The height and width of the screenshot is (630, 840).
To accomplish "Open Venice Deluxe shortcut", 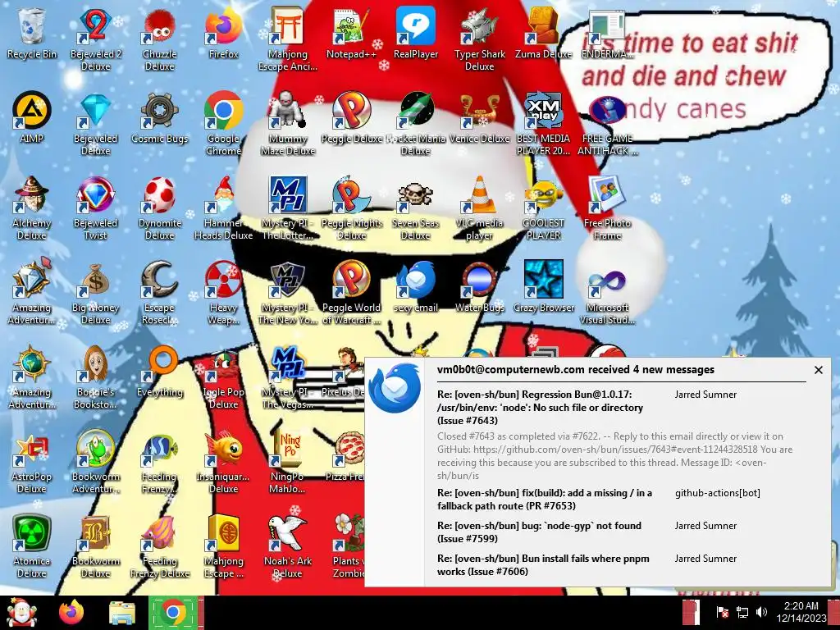I will tap(479, 118).
